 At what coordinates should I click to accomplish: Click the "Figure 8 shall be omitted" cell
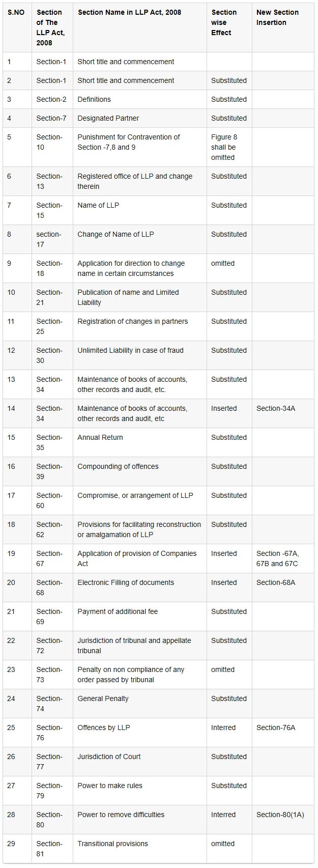pos(224,147)
